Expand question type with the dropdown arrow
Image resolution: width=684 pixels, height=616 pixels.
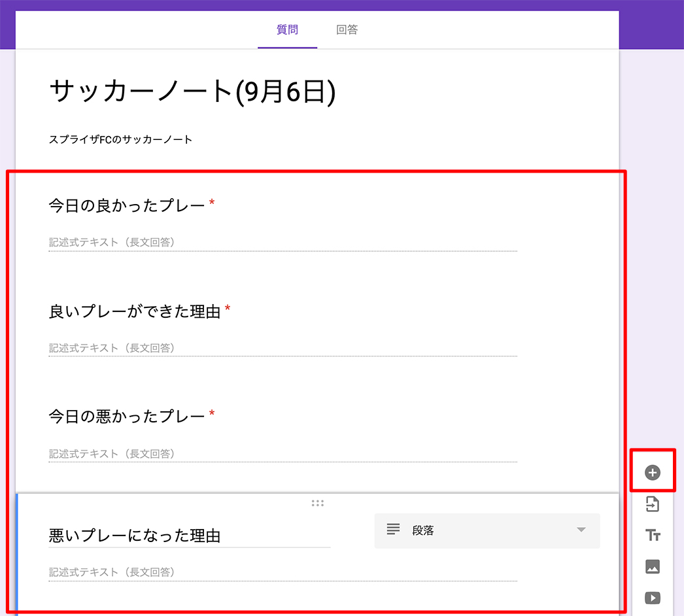(581, 530)
